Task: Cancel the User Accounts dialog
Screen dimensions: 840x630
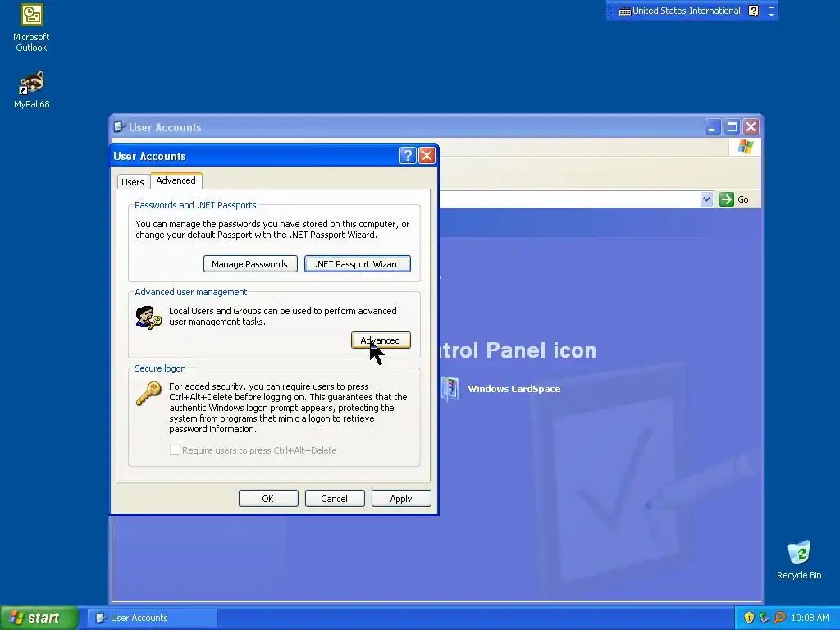Action: 335,498
